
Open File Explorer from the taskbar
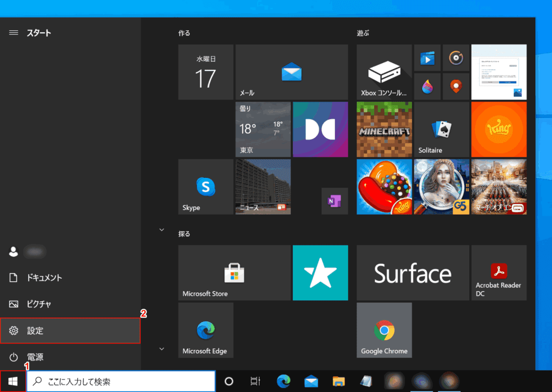[x=338, y=381]
